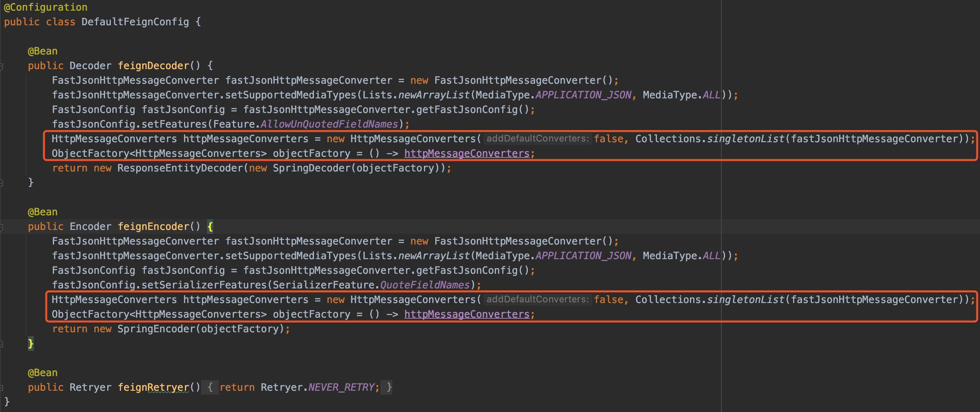Click the SerializerFeature class reference

[324, 285]
